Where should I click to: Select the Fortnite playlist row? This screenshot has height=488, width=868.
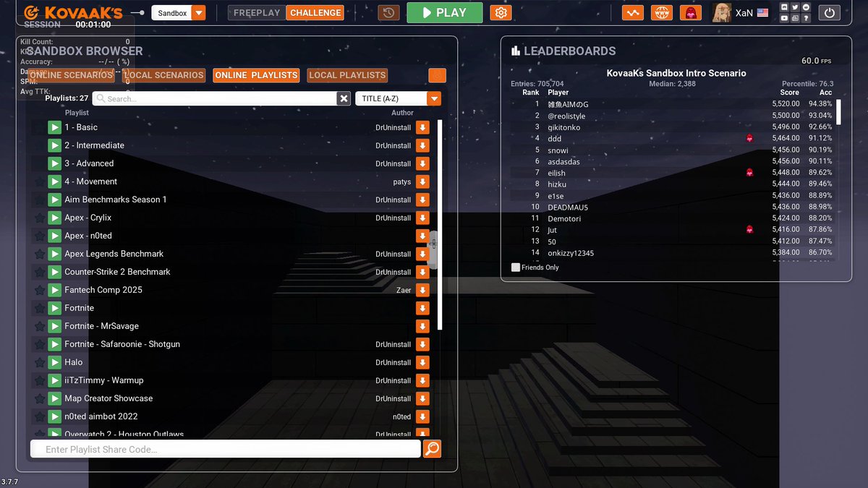(x=231, y=308)
